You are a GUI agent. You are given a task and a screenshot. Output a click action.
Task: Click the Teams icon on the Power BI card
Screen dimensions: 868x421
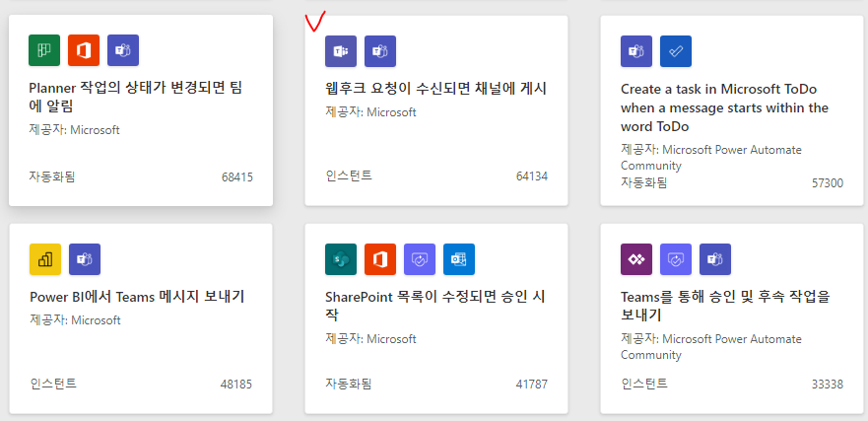[85, 259]
